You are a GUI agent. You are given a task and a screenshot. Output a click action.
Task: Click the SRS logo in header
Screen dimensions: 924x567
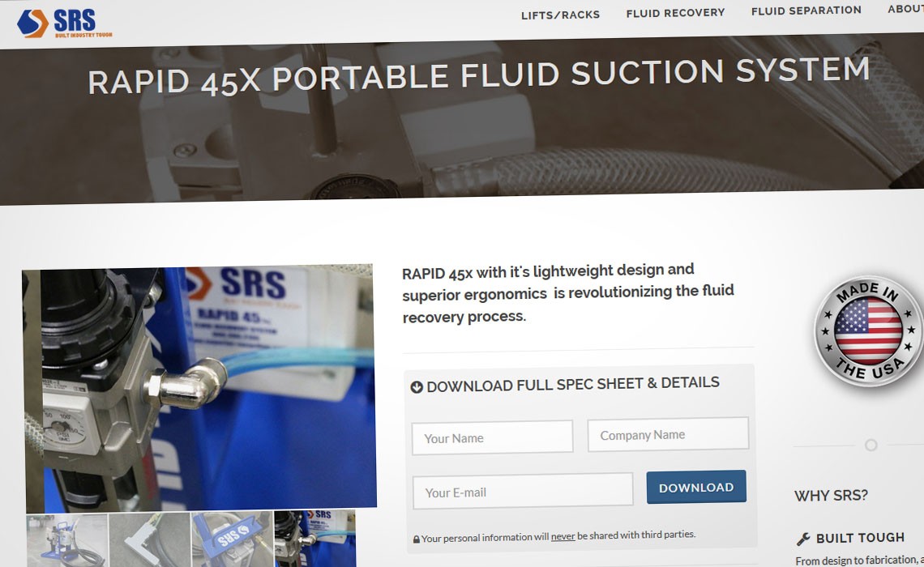point(64,23)
